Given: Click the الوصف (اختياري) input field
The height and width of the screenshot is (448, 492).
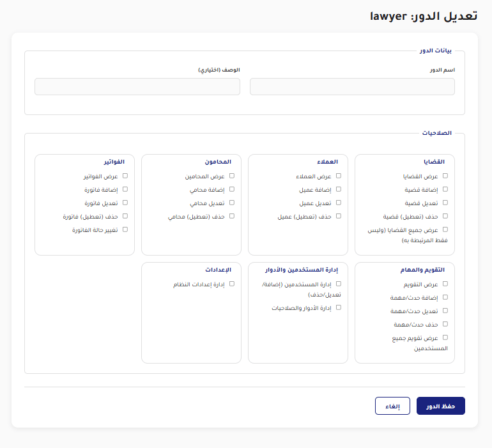Looking at the screenshot, I should [137, 87].
